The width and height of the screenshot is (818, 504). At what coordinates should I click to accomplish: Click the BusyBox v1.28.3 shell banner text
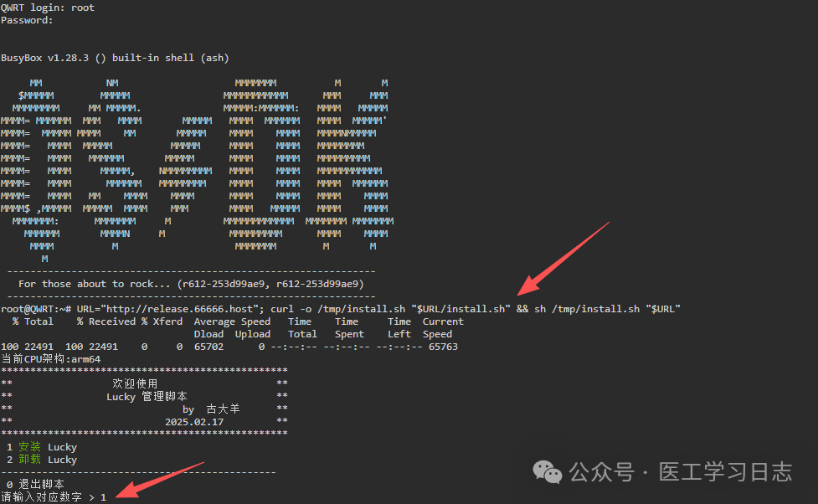[x=115, y=58]
